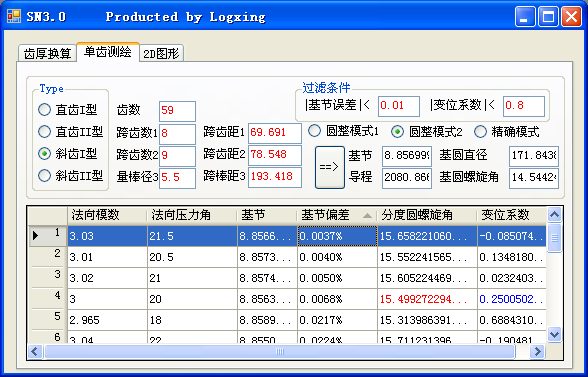The image size is (588, 377).
Task: Sort by 变位系数 column header
Action: click(511, 215)
